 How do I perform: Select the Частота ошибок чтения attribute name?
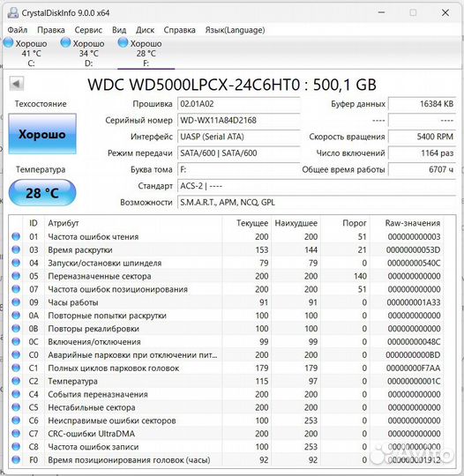point(93,237)
